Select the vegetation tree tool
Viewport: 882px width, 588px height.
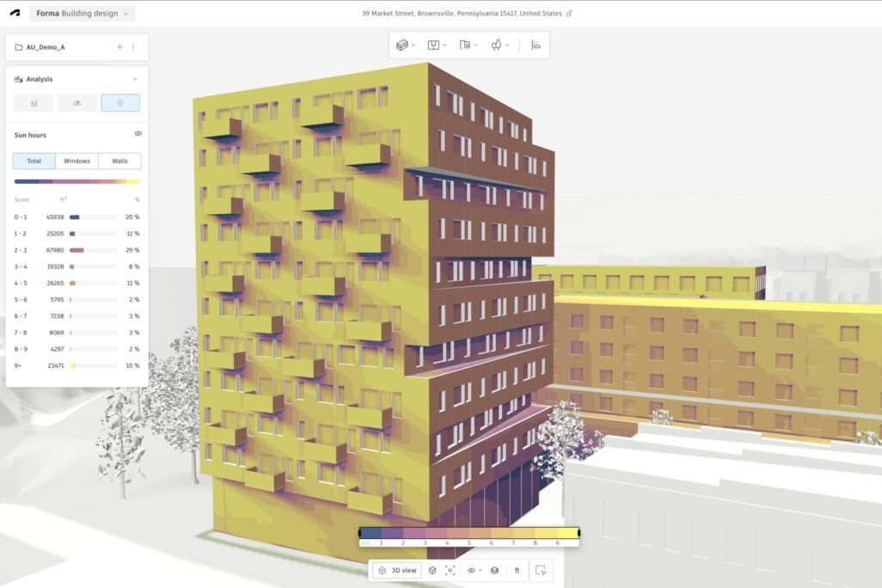click(497, 46)
